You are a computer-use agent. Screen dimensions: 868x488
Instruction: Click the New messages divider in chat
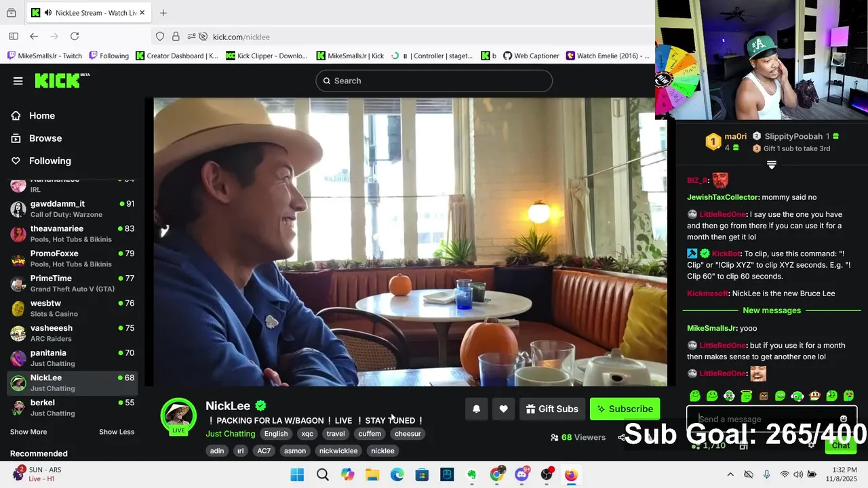772,310
